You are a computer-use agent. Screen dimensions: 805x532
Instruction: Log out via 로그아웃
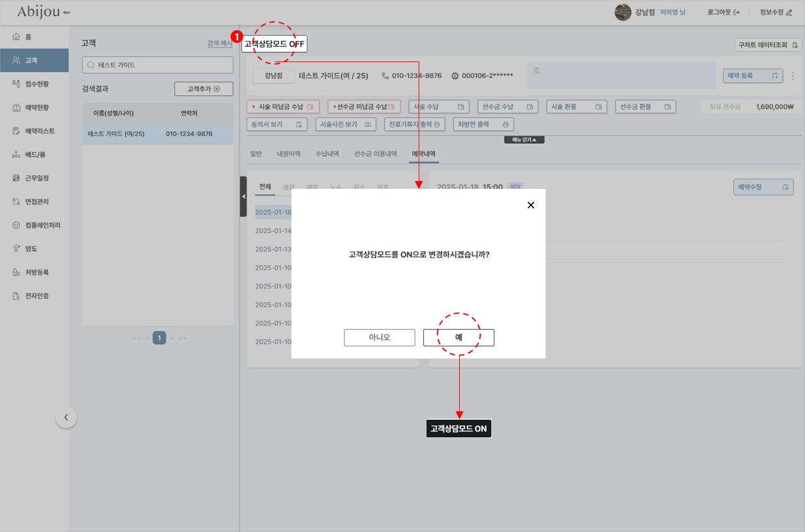tap(723, 12)
